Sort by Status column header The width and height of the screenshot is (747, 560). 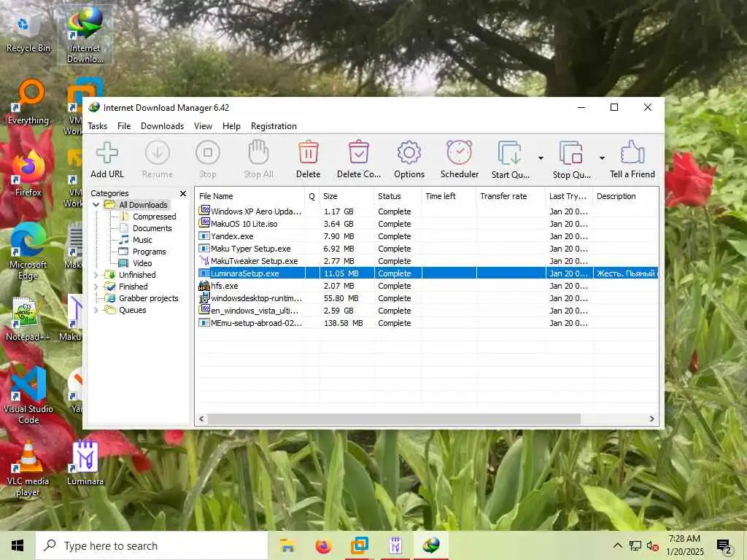(x=398, y=196)
